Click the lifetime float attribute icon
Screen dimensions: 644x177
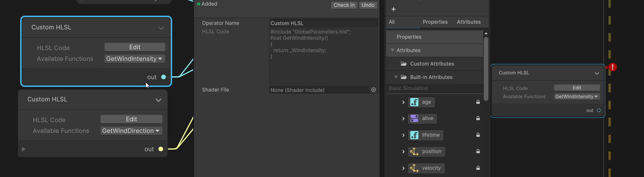414,135
